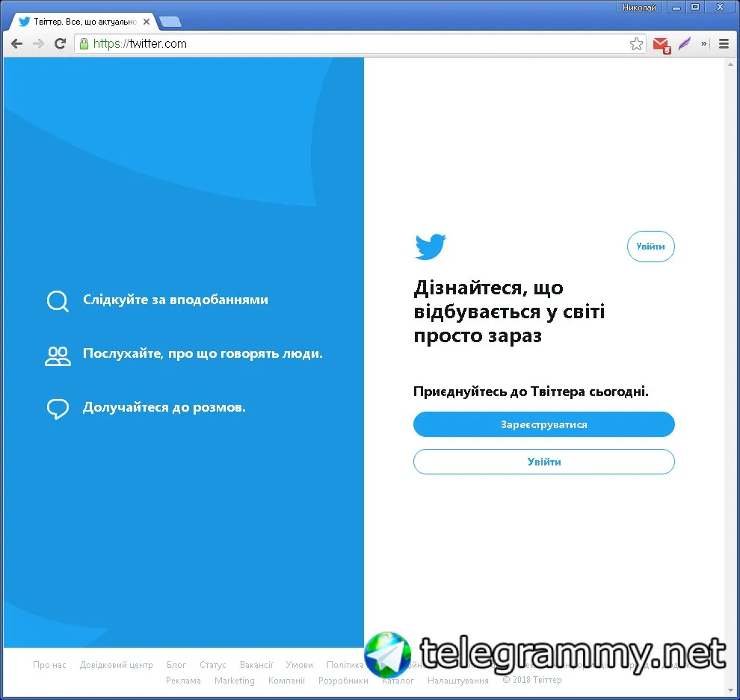Click the Николай profile button in the title bar
The image size is (740, 700).
[639, 7]
